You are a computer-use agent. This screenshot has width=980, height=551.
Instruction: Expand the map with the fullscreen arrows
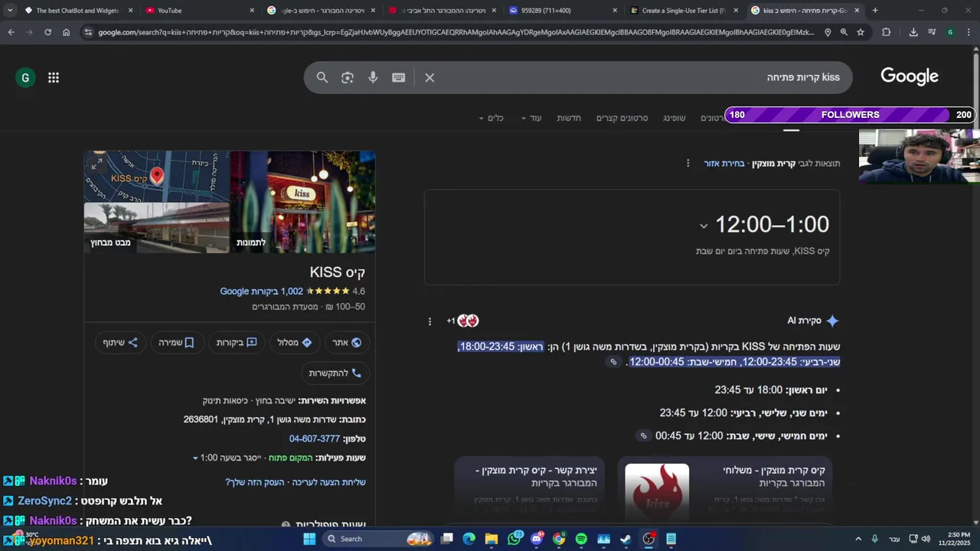(96, 163)
